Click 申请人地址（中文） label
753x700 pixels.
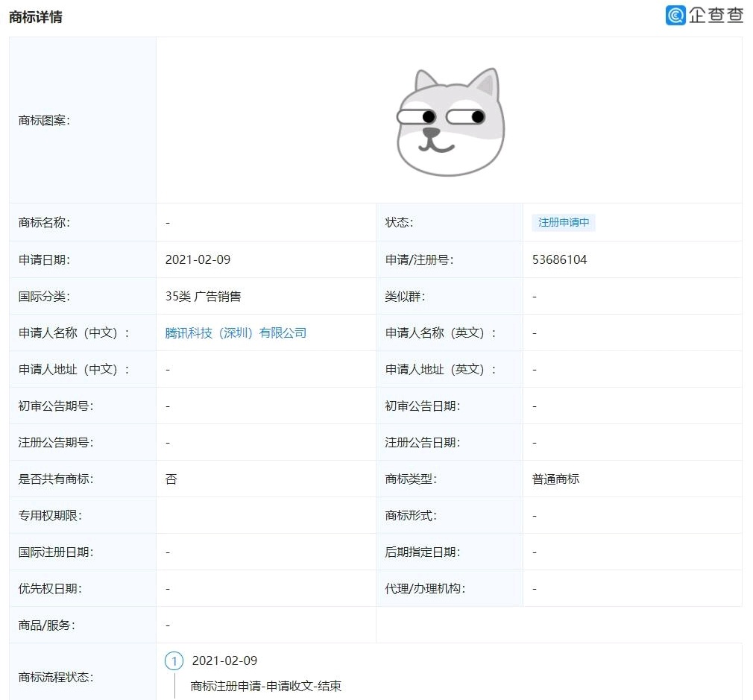click(x=74, y=369)
